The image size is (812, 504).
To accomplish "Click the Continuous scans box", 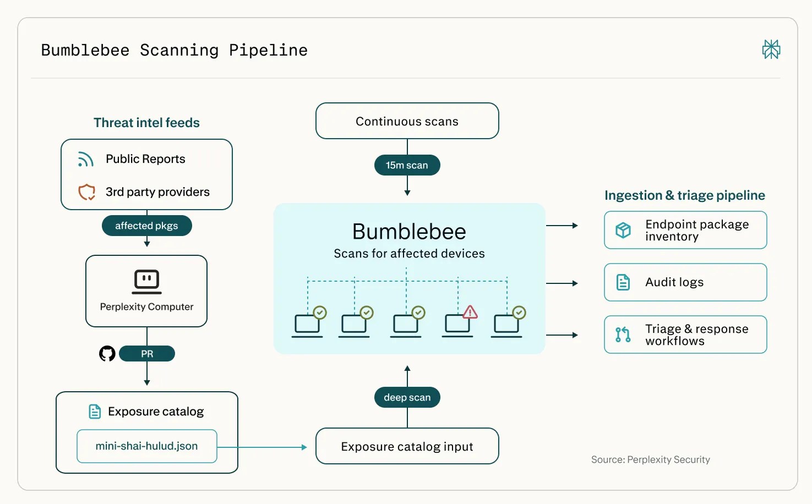I will [407, 121].
